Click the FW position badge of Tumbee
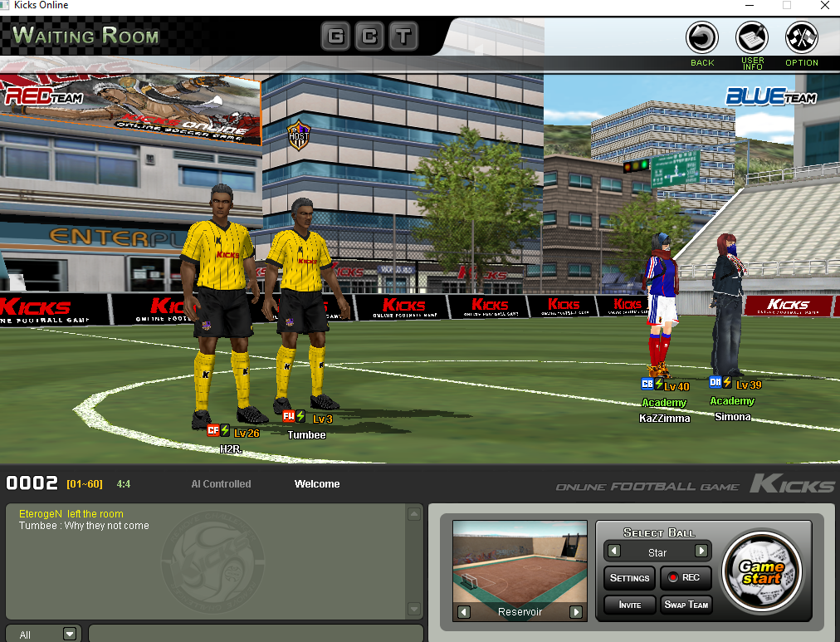 pos(289,416)
